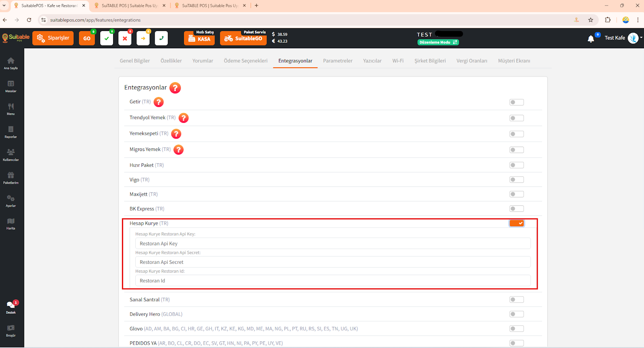Image resolution: width=644 pixels, height=348 pixels.
Task: Enable the Hızır Paket integration toggle
Action: click(516, 165)
